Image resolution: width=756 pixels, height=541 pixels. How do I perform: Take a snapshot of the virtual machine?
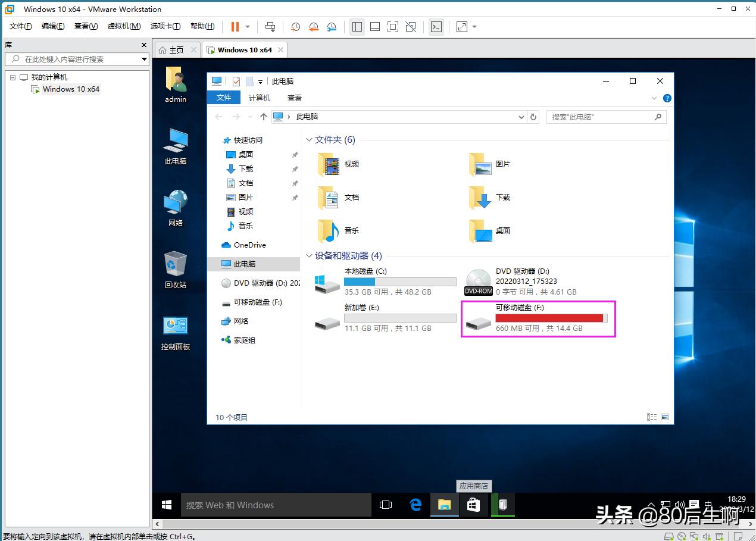(x=295, y=26)
